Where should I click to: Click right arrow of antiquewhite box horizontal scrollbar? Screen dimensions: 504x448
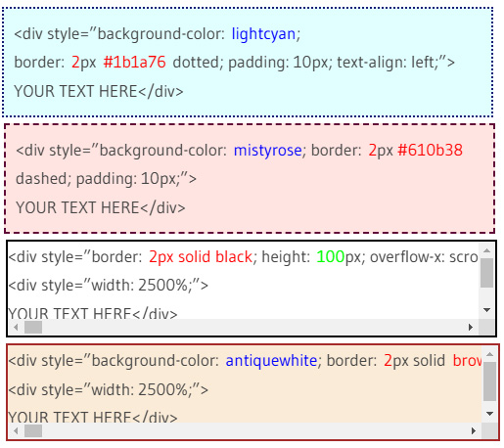[474, 430]
